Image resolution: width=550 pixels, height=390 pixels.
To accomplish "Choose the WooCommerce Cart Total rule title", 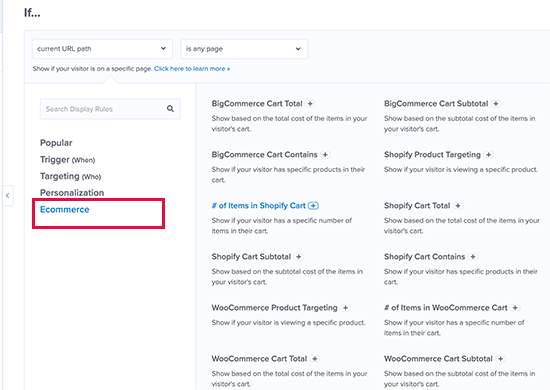I will click(x=259, y=359).
